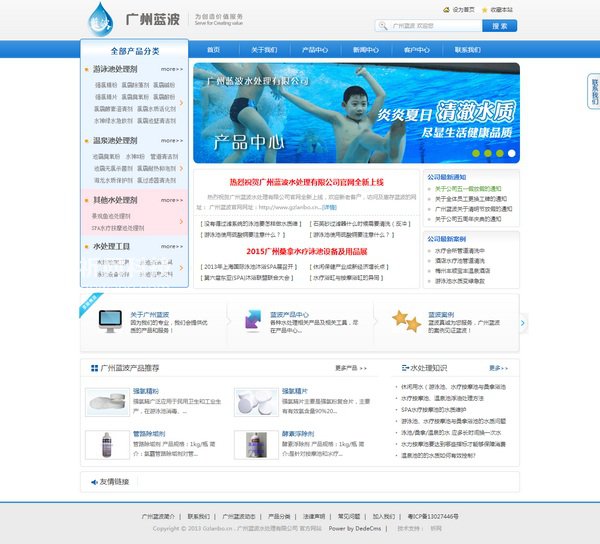The width and height of the screenshot is (600, 544).
Task: Click the blue water drop logo
Action: coord(100,20)
